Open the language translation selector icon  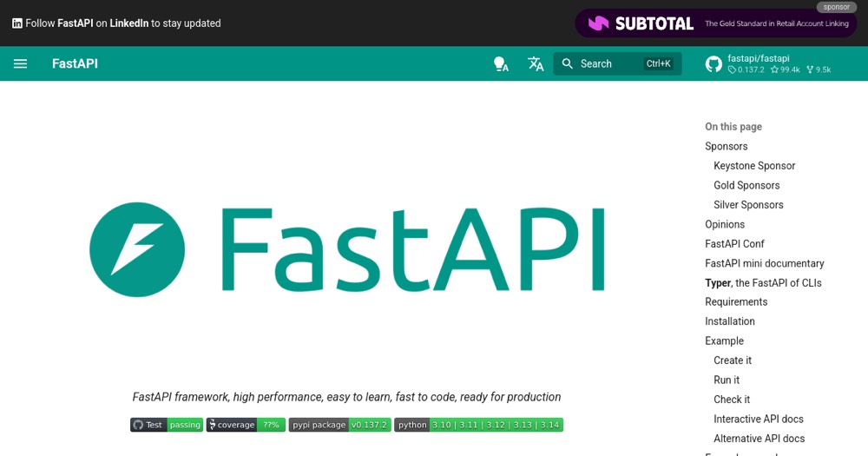[x=536, y=63]
